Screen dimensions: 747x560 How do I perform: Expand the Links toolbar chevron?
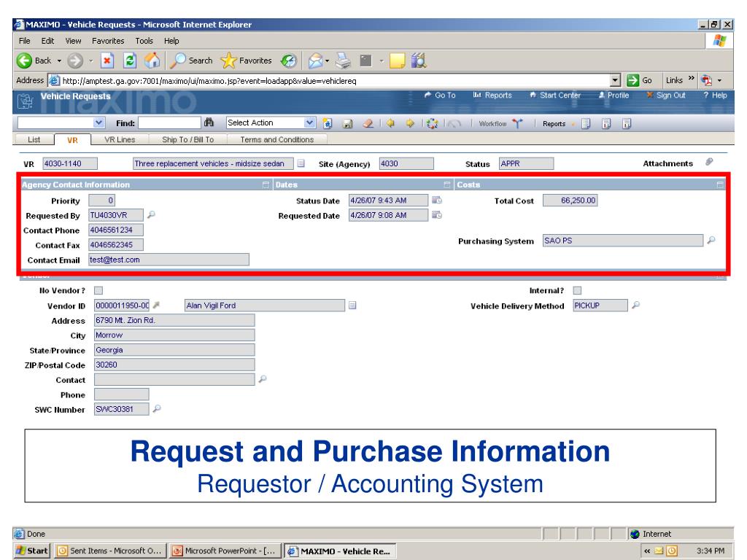coord(692,79)
